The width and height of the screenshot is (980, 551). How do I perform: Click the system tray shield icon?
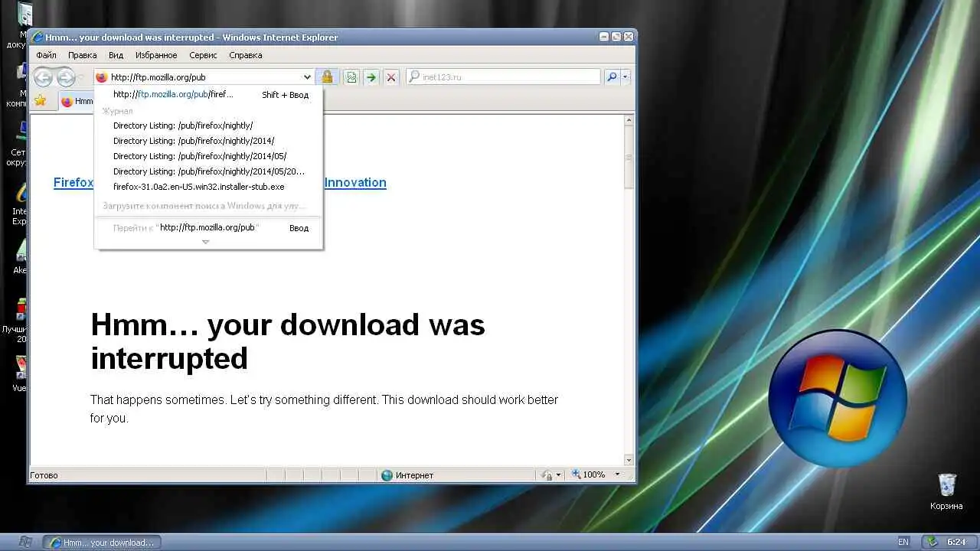point(931,542)
